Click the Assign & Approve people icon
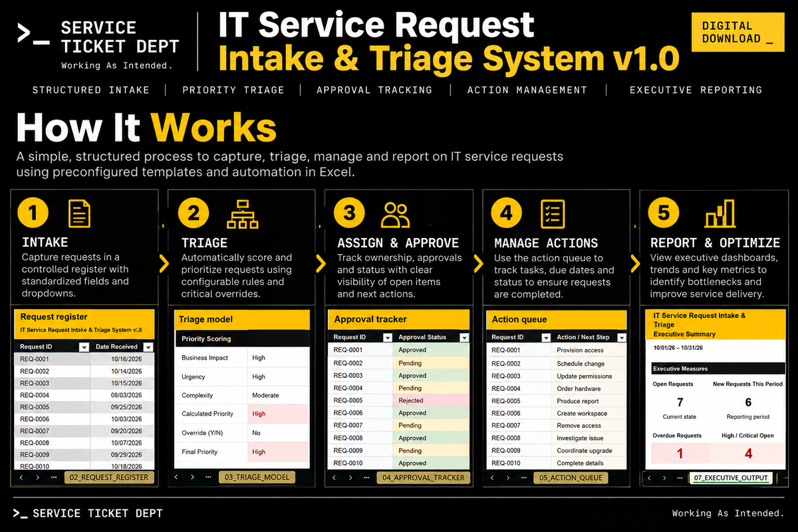The height and width of the screenshot is (532, 798). [396, 214]
